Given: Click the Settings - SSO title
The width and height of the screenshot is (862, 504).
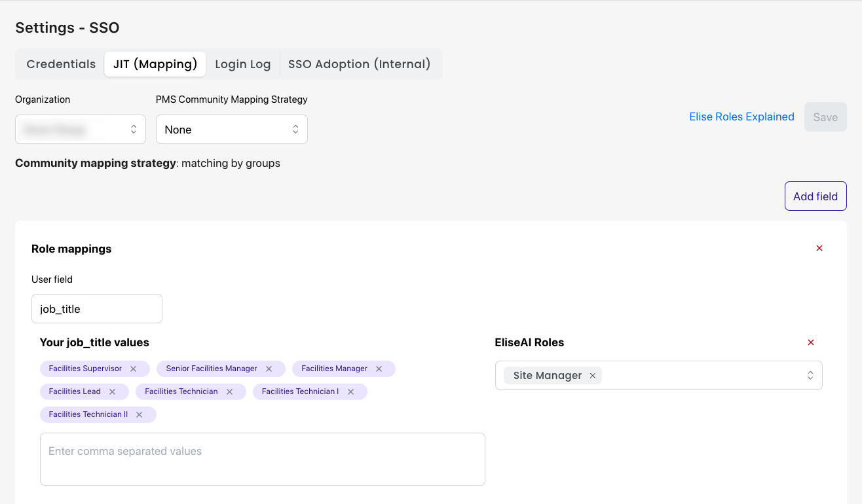Looking at the screenshot, I should pyautogui.click(x=67, y=27).
